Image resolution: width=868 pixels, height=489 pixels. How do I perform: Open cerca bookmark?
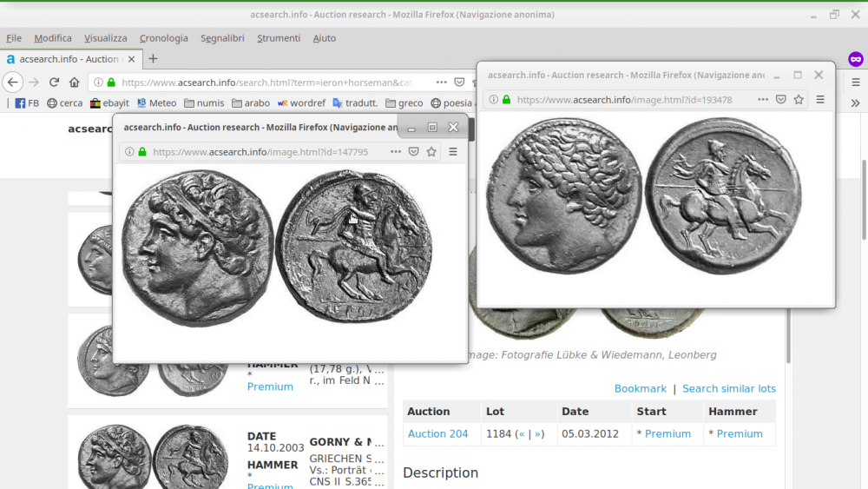(65, 103)
